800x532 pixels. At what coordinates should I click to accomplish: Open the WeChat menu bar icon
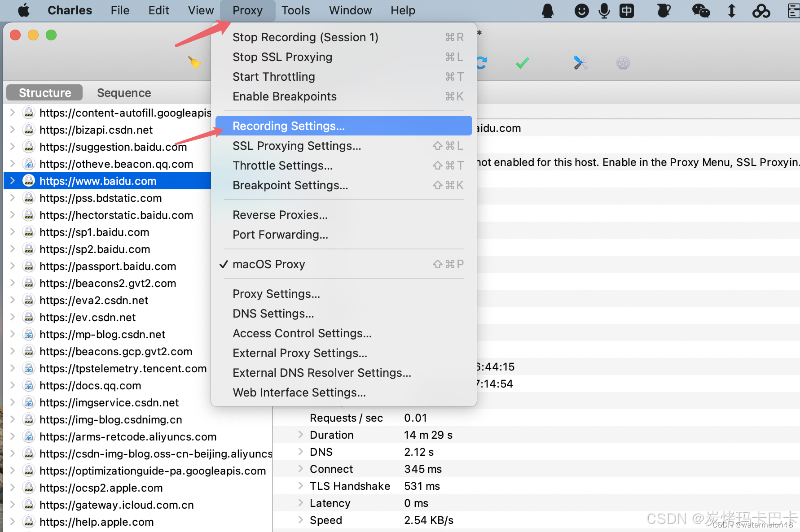(701, 10)
